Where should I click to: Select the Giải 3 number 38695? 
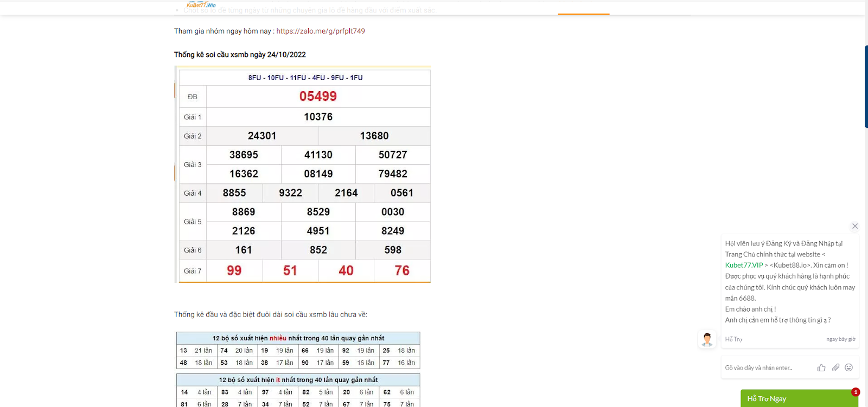[244, 155]
